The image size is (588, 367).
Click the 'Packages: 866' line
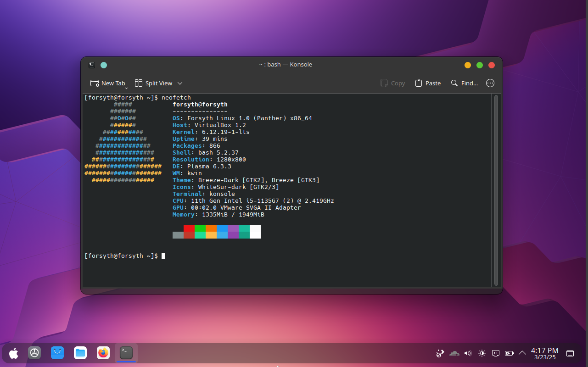196,146
